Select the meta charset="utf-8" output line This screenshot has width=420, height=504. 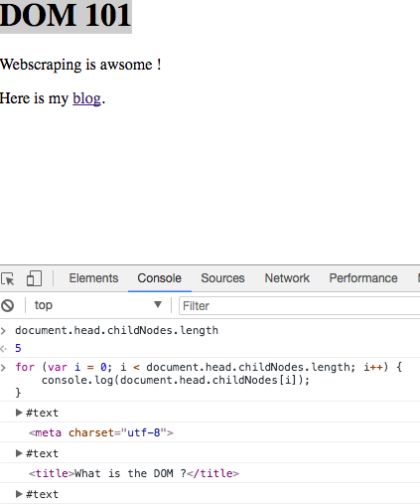pos(101,432)
